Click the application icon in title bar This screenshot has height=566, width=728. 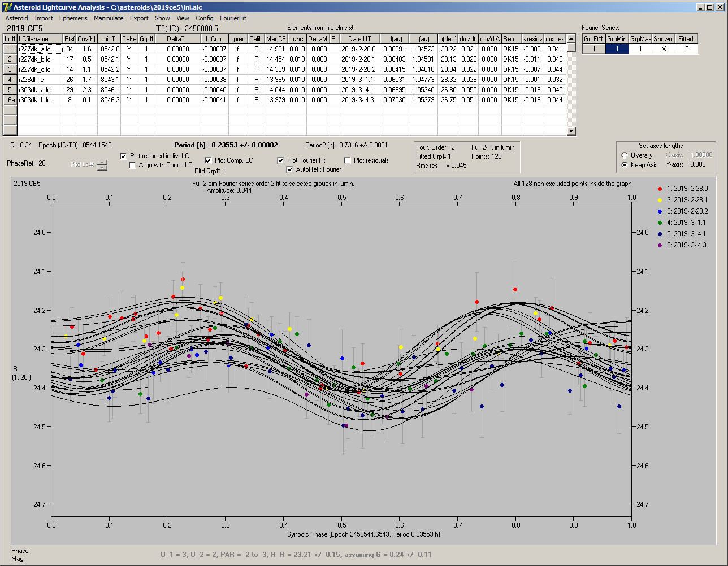click(x=7, y=7)
